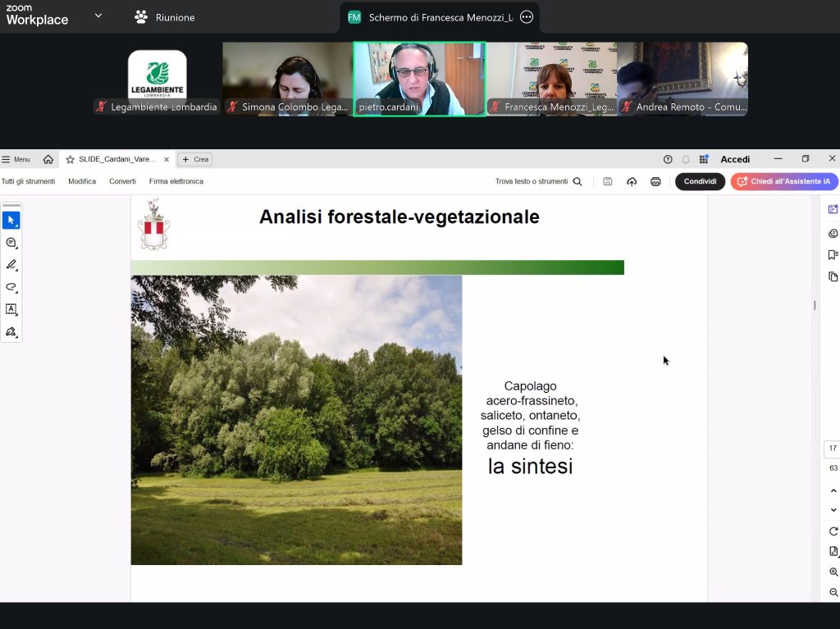Open the Modifica menu
This screenshot has height=629, width=840.
[82, 181]
